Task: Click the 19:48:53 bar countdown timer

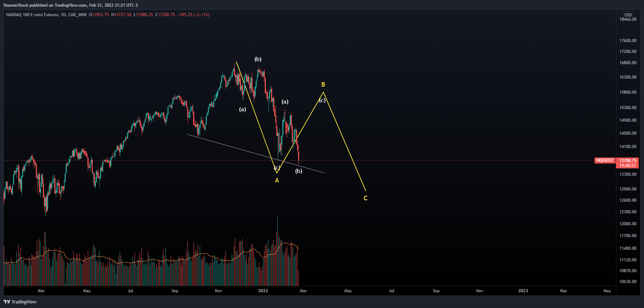Action: pyautogui.click(x=628, y=166)
